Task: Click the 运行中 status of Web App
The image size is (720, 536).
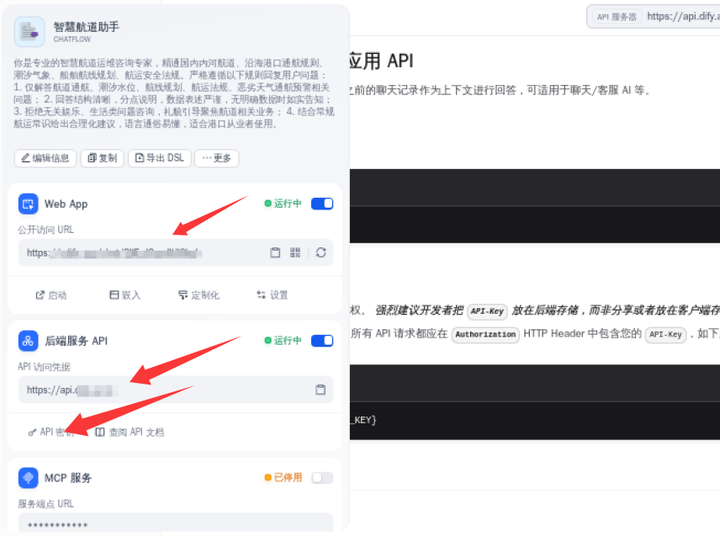Action: 283,203
